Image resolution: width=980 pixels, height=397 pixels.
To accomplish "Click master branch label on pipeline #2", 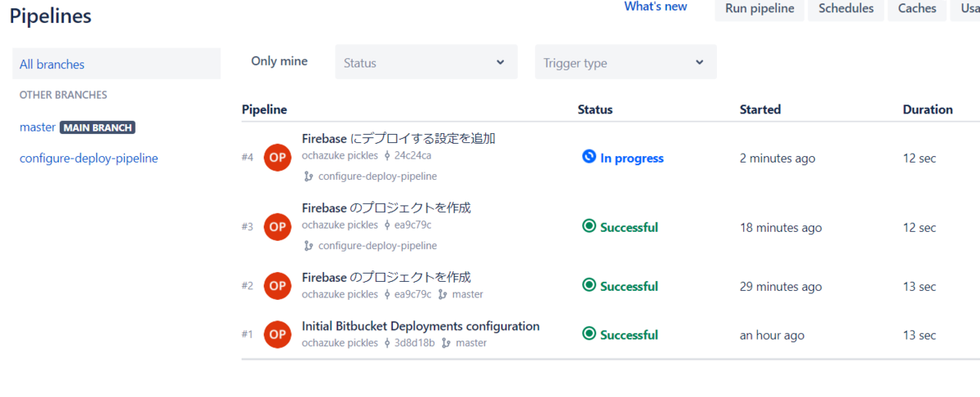I will 467,294.
